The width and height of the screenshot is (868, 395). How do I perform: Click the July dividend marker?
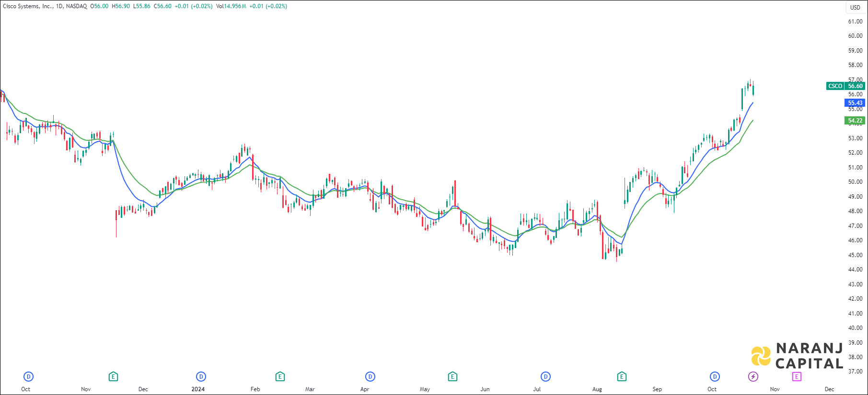pyautogui.click(x=545, y=377)
